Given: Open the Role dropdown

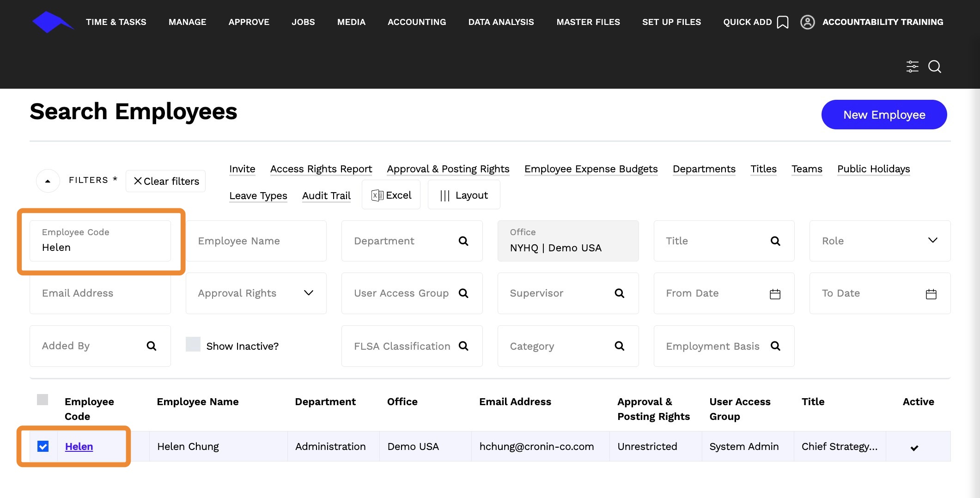Looking at the screenshot, I should tap(880, 241).
